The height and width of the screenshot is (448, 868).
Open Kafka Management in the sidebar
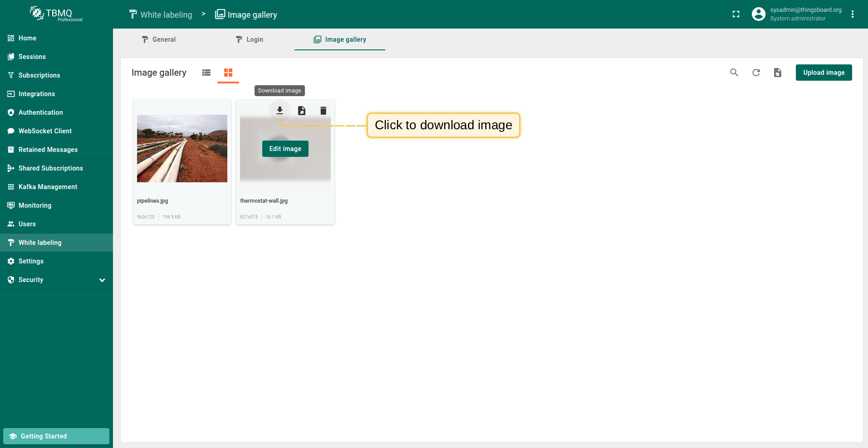pyautogui.click(x=48, y=187)
